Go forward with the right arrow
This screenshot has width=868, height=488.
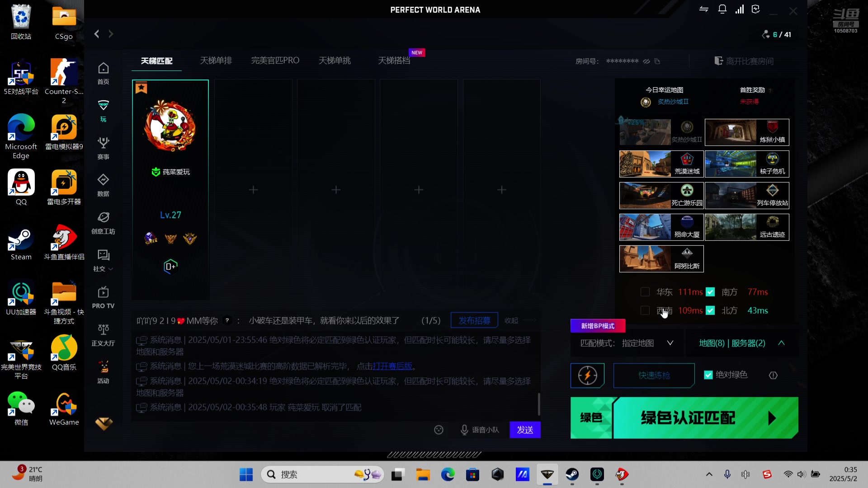point(111,34)
